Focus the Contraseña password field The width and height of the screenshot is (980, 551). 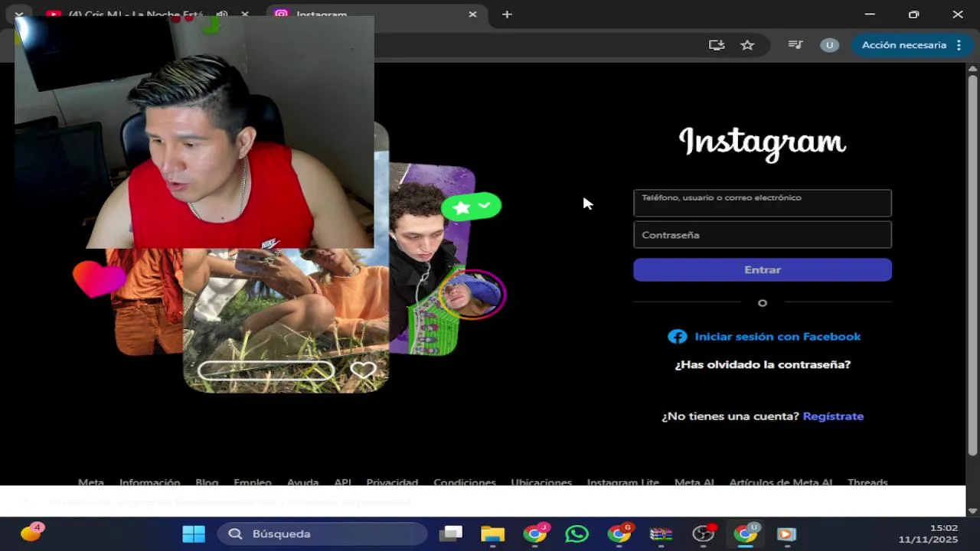point(763,235)
